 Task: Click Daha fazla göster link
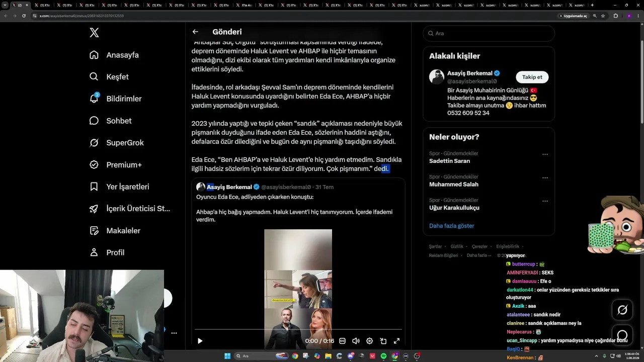click(451, 226)
